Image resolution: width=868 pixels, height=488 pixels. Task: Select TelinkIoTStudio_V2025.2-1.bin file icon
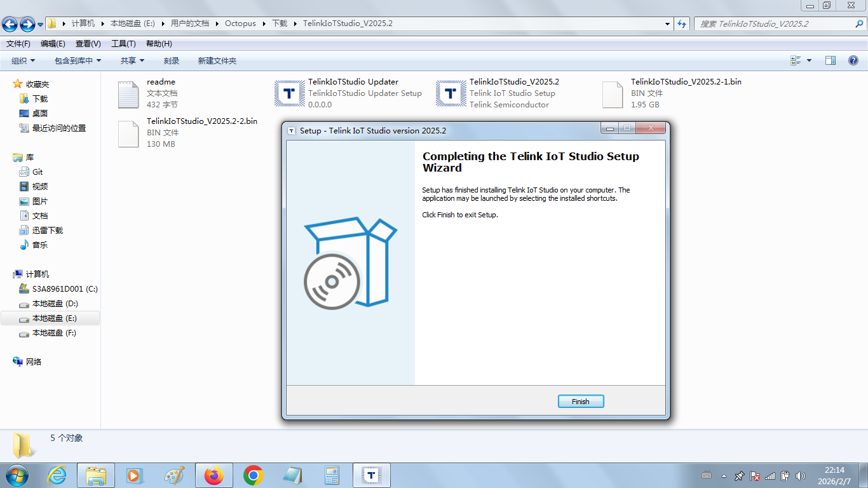(613, 94)
